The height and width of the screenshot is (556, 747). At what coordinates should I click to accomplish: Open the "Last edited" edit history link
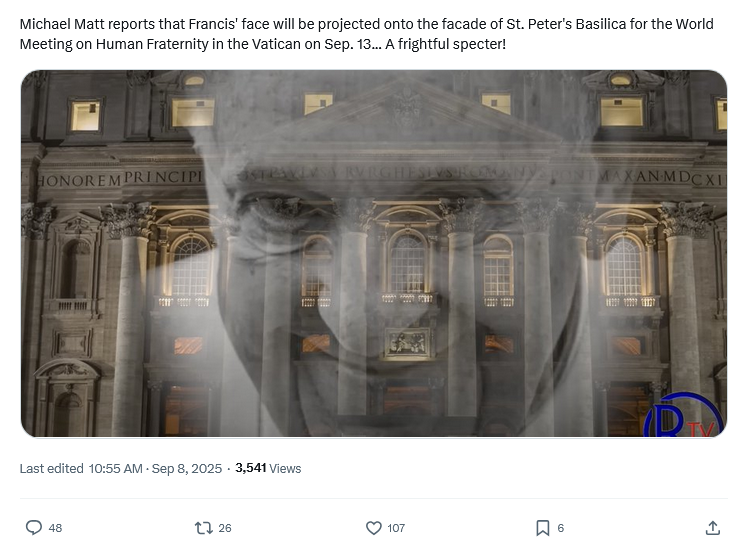point(51,468)
